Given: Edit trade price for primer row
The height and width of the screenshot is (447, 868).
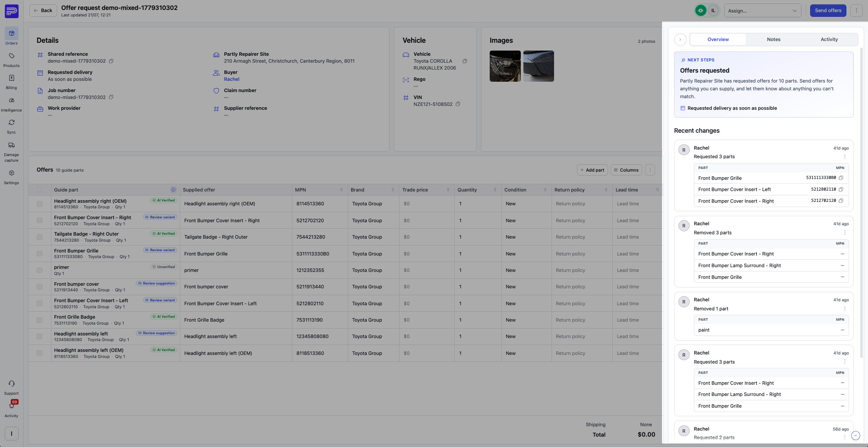Looking at the screenshot, I should [427, 270].
